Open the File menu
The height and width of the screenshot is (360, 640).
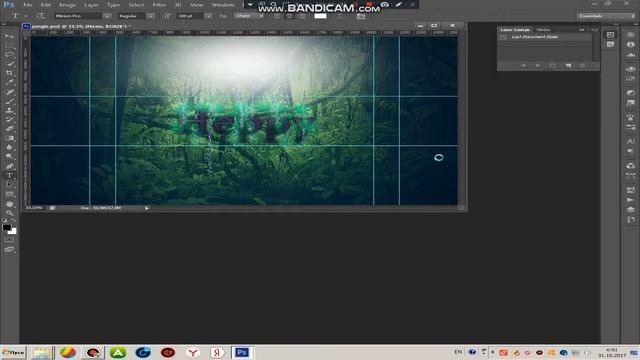click(x=27, y=5)
